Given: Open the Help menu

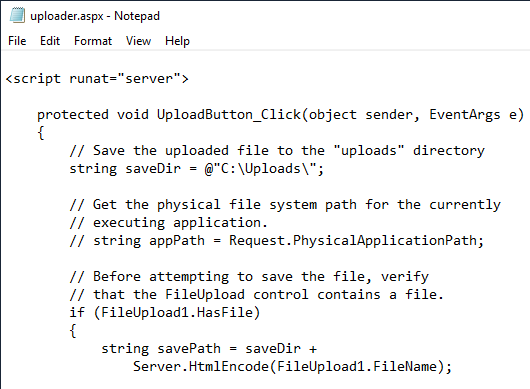Looking at the screenshot, I should click(177, 41).
